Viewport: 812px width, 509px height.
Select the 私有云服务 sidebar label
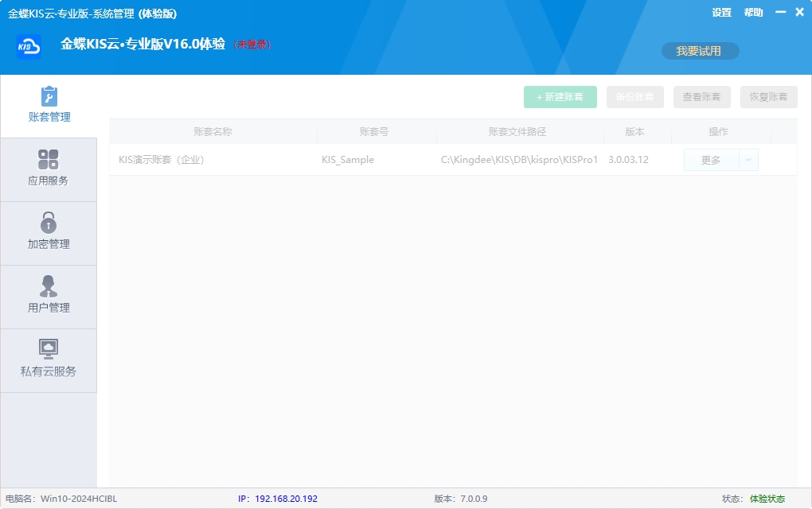pos(49,371)
